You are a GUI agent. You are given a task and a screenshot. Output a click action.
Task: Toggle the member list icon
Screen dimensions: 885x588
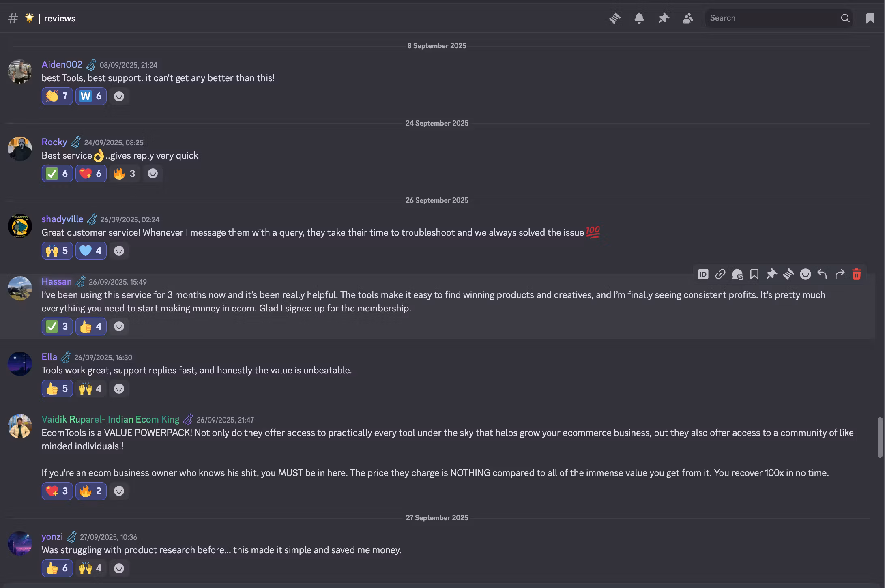click(x=688, y=18)
